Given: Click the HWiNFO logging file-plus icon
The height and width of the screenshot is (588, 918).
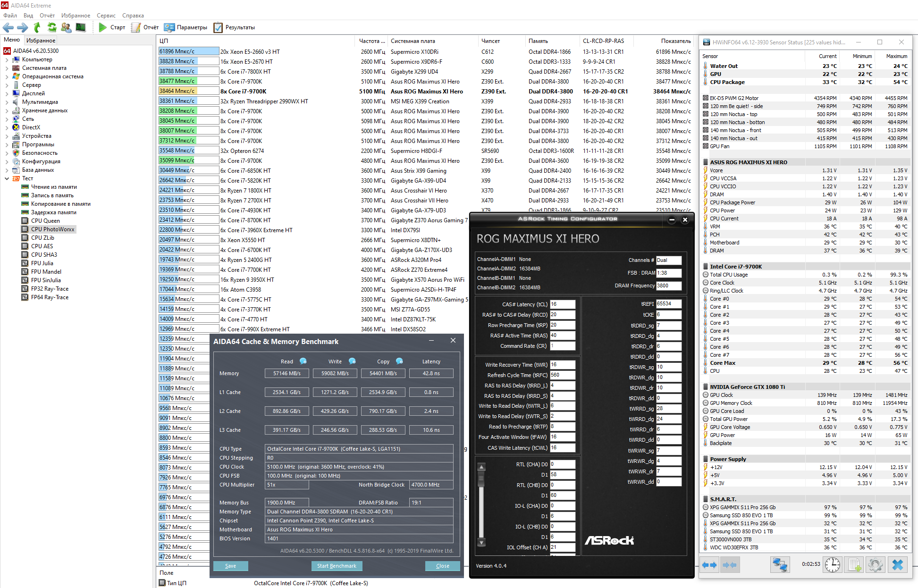Looking at the screenshot, I should pyautogui.click(x=854, y=564).
